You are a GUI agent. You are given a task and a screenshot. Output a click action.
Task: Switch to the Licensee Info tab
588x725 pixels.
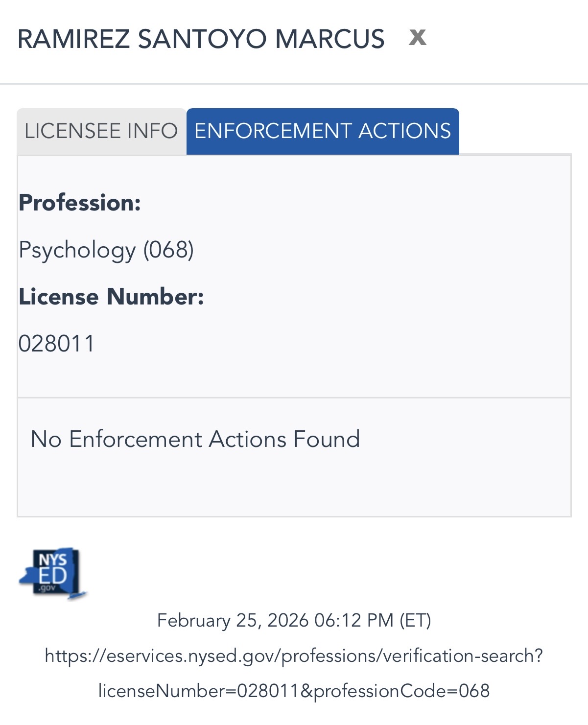[x=101, y=131]
